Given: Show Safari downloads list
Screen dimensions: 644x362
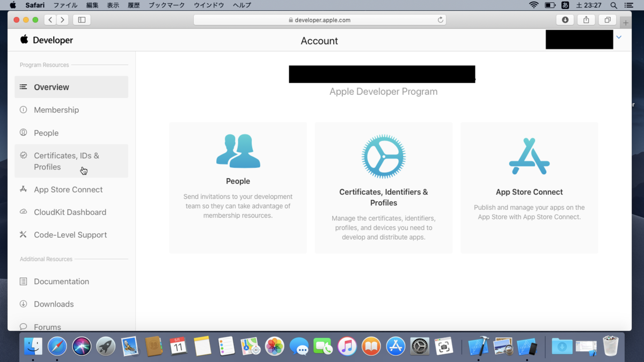Looking at the screenshot, I should (x=565, y=20).
